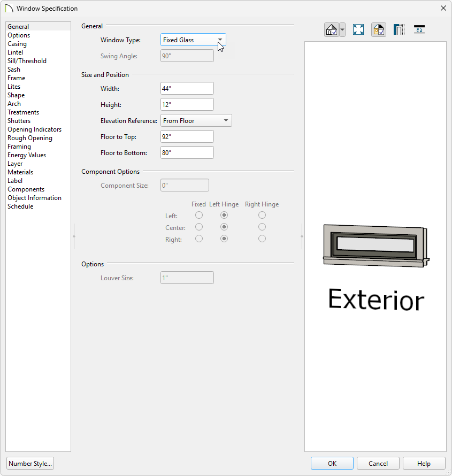
Task: Click the Floor to Bottom field
Action: [x=187, y=153]
